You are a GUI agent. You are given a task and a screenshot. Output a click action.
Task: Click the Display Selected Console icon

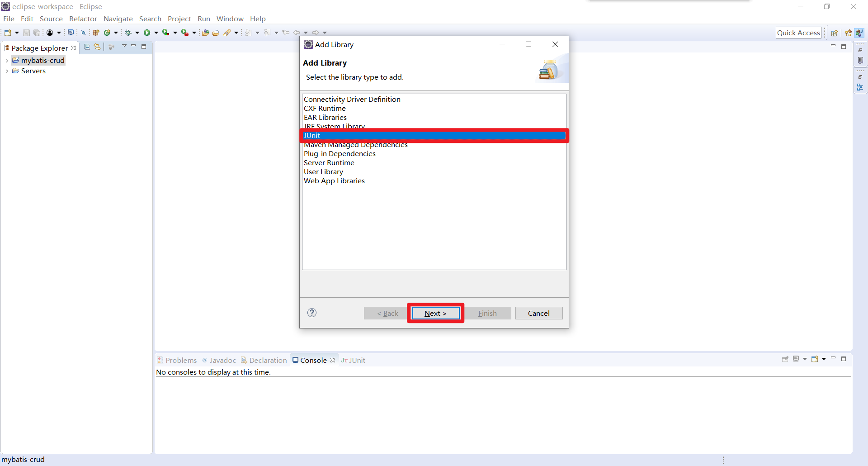click(796, 359)
